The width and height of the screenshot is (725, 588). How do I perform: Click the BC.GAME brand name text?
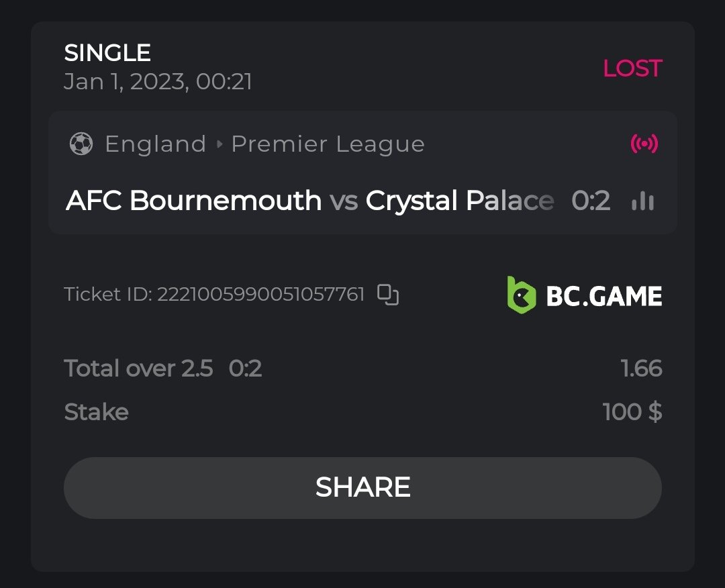pyautogui.click(x=604, y=296)
